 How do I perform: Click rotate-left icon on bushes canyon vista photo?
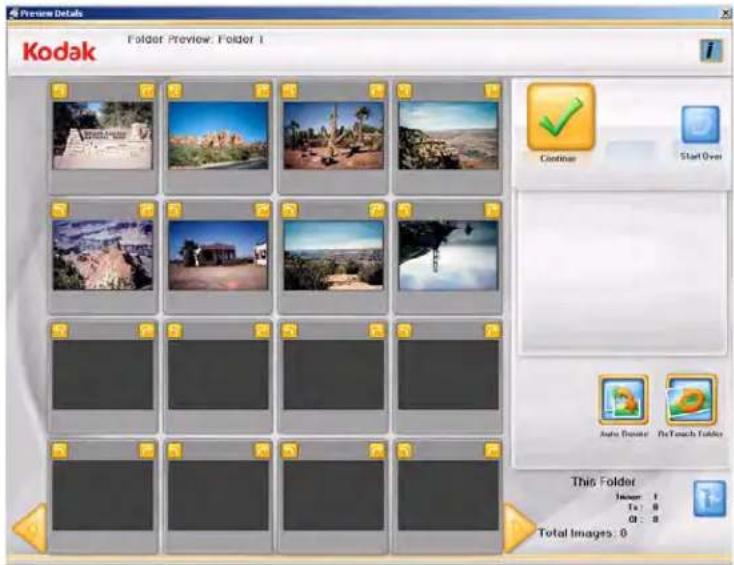290,211
